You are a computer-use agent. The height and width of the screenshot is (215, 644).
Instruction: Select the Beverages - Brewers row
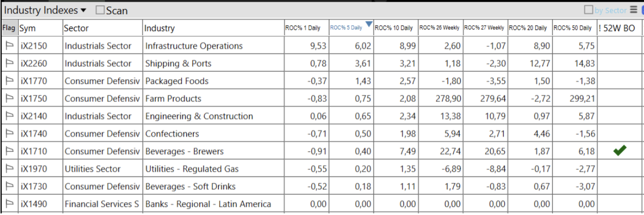[184, 151]
